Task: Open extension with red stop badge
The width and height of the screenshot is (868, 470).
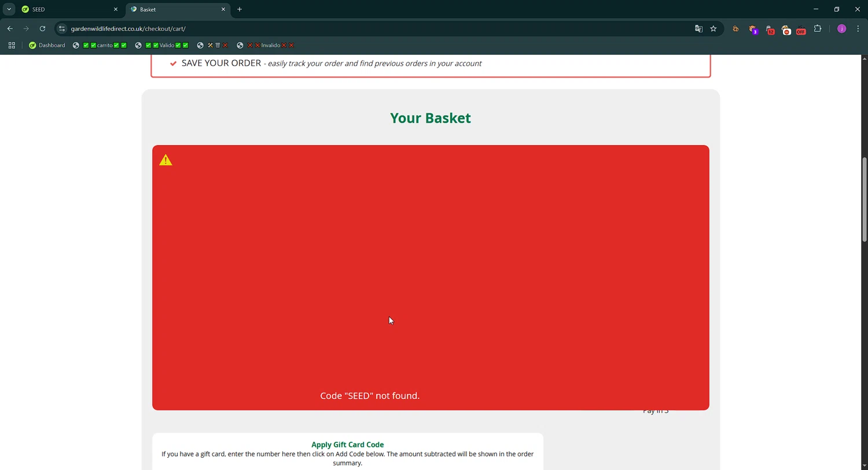Action: click(x=786, y=29)
